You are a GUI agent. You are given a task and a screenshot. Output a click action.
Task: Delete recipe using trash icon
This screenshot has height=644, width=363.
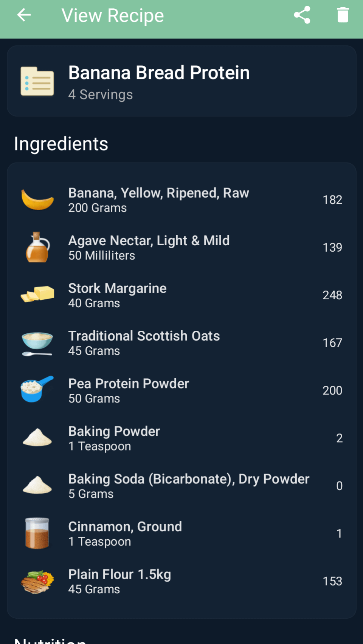343,15
